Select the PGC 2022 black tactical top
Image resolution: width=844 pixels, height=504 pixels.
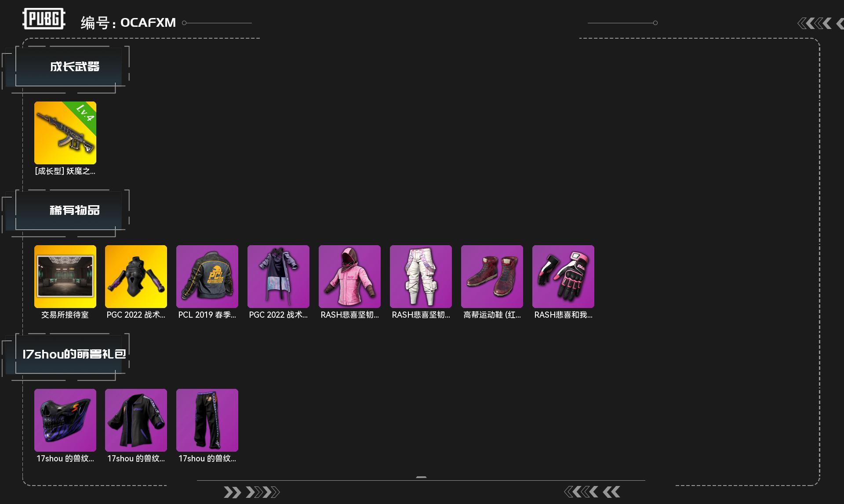click(x=136, y=276)
